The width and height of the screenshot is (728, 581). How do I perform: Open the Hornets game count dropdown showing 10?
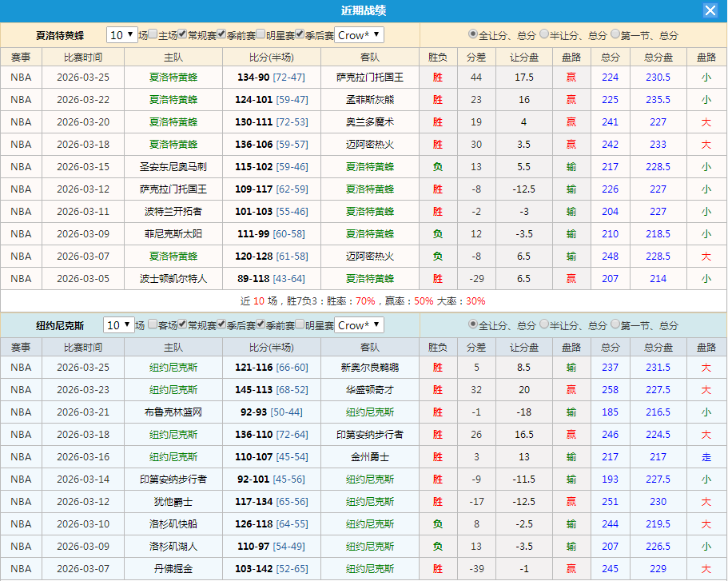point(121,35)
